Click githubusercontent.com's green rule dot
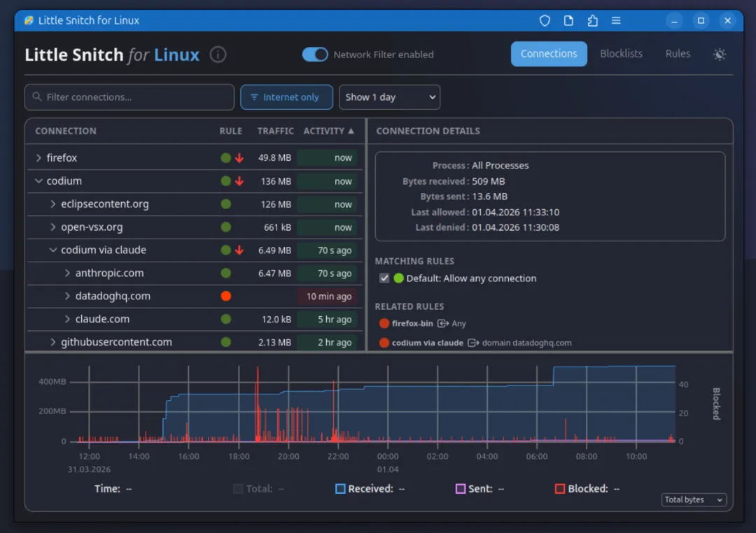The image size is (756, 533). click(x=225, y=342)
